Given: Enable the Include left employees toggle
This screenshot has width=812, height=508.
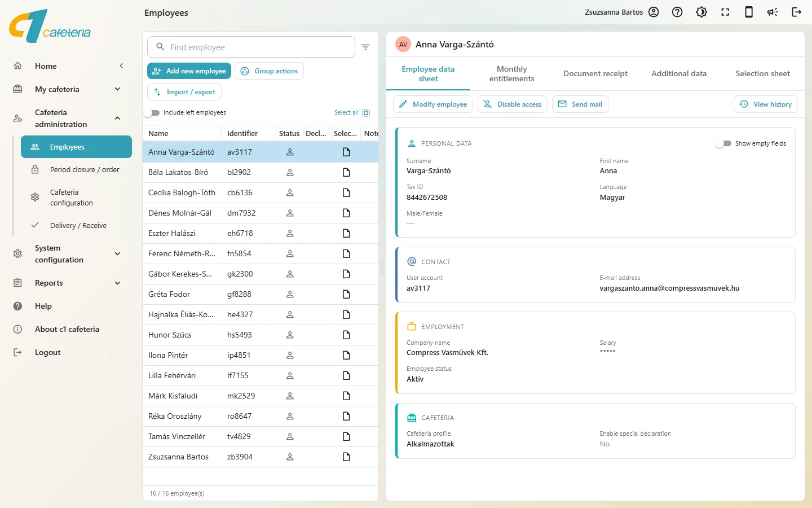Looking at the screenshot, I should click(x=152, y=113).
